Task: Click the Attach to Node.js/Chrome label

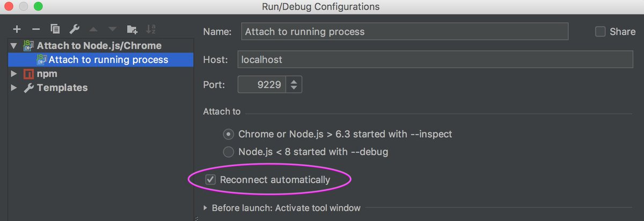Action: click(99, 46)
